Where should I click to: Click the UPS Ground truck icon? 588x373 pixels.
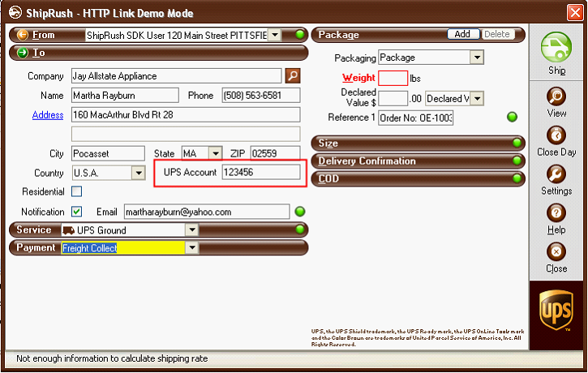68,230
